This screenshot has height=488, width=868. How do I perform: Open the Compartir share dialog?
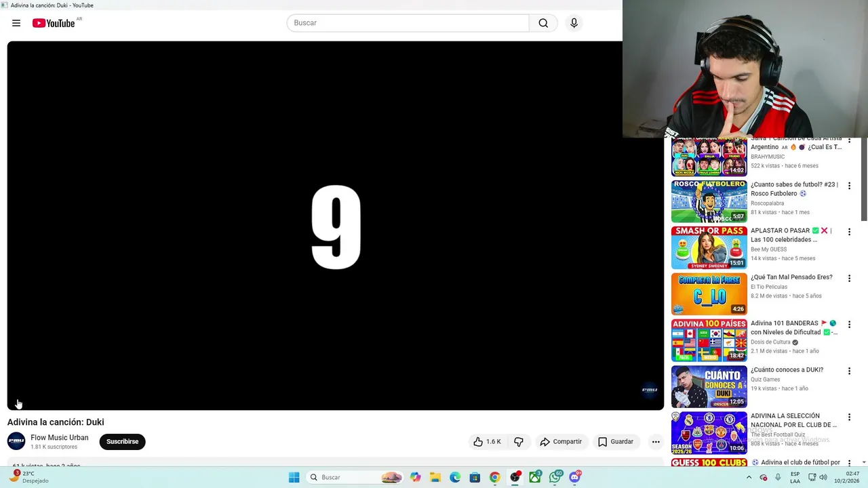(561, 442)
